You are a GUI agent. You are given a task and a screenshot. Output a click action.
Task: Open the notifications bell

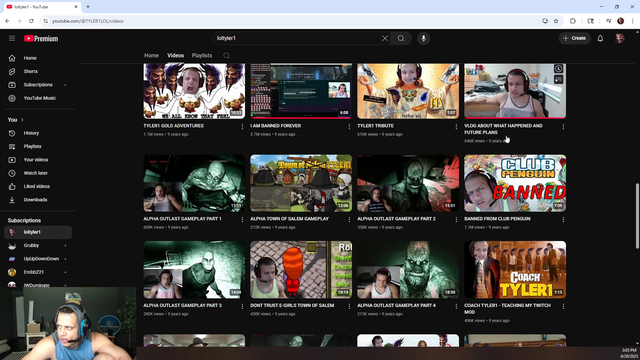[x=600, y=38]
